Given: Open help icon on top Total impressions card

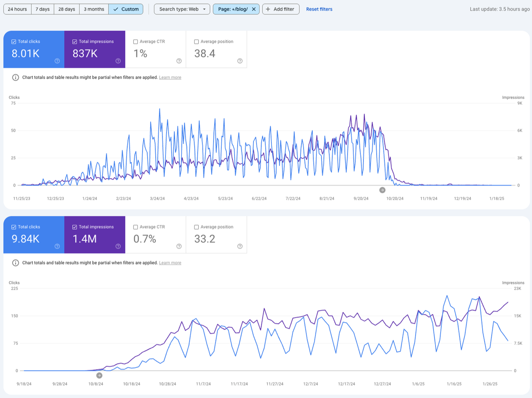Looking at the screenshot, I should 118,61.
